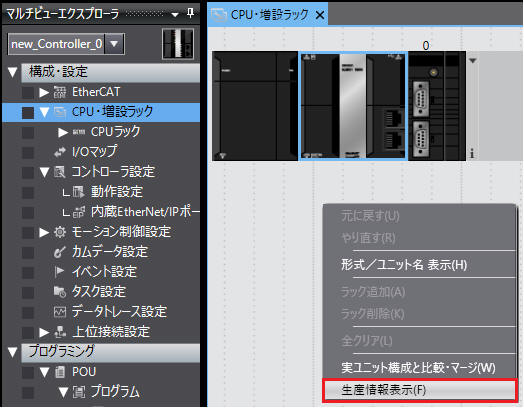This screenshot has height=408, width=524.
Task: Click the tab icon of CPU・増設ラック
Action: tap(219, 15)
